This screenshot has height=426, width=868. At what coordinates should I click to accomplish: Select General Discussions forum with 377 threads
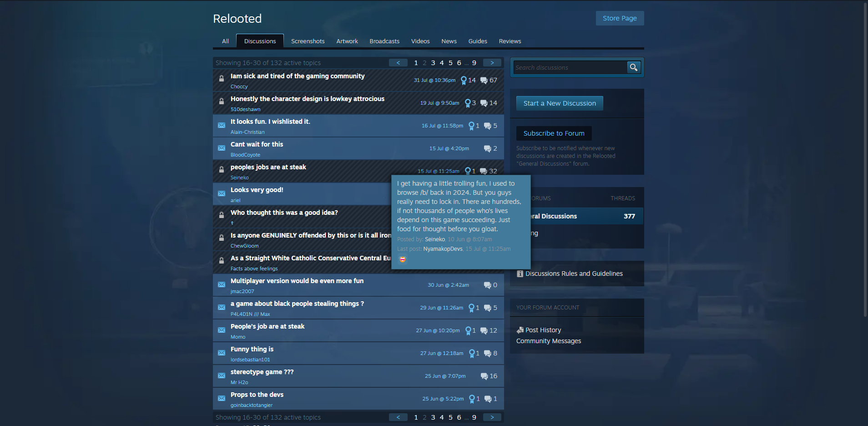587,216
